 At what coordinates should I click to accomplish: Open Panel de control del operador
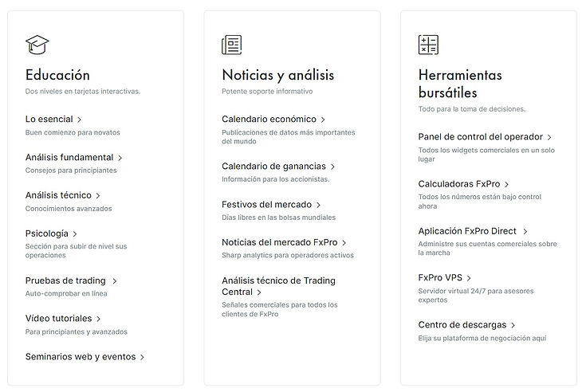tap(480, 137)
